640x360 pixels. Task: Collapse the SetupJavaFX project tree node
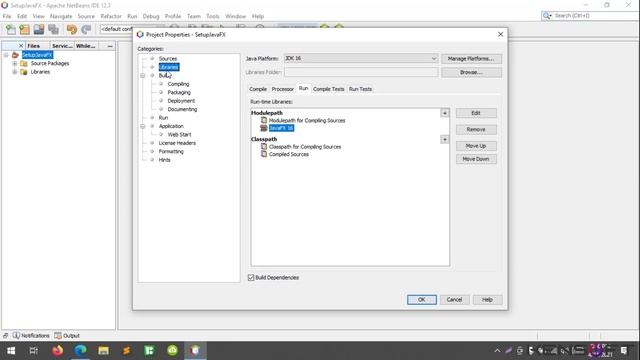tap(6, 55)
